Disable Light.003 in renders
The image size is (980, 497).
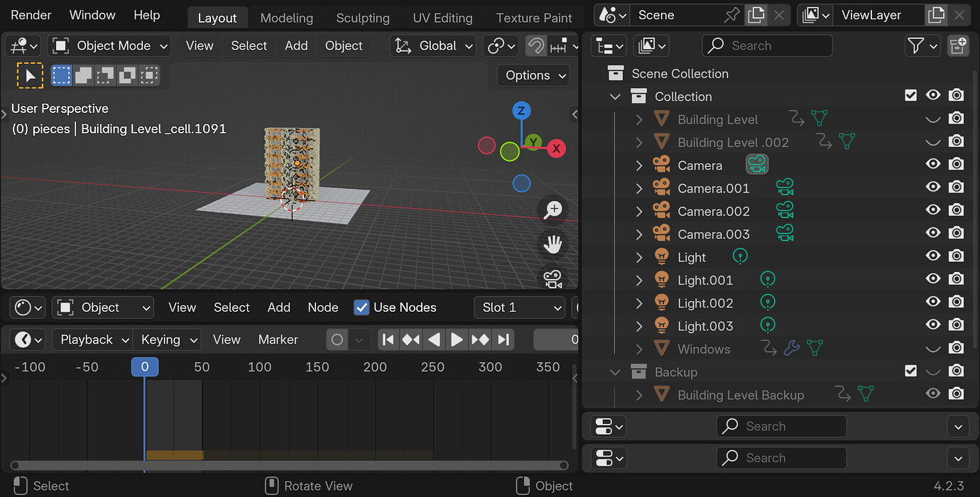click(957, 324)
